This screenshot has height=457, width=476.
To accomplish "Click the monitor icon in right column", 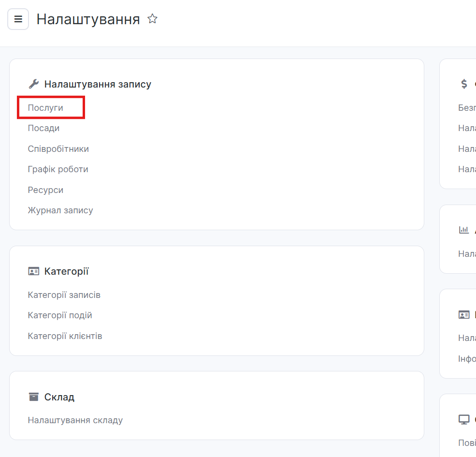I will point(464,419).
